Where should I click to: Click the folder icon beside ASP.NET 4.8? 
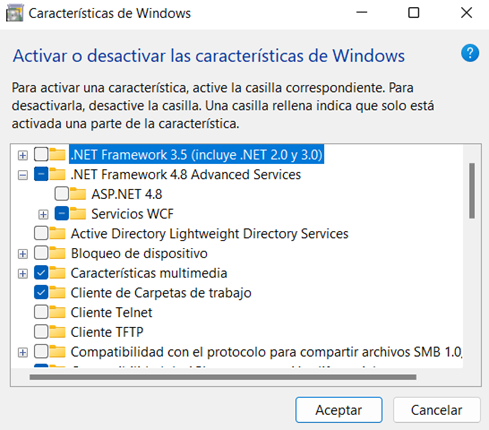click(78, 194)
